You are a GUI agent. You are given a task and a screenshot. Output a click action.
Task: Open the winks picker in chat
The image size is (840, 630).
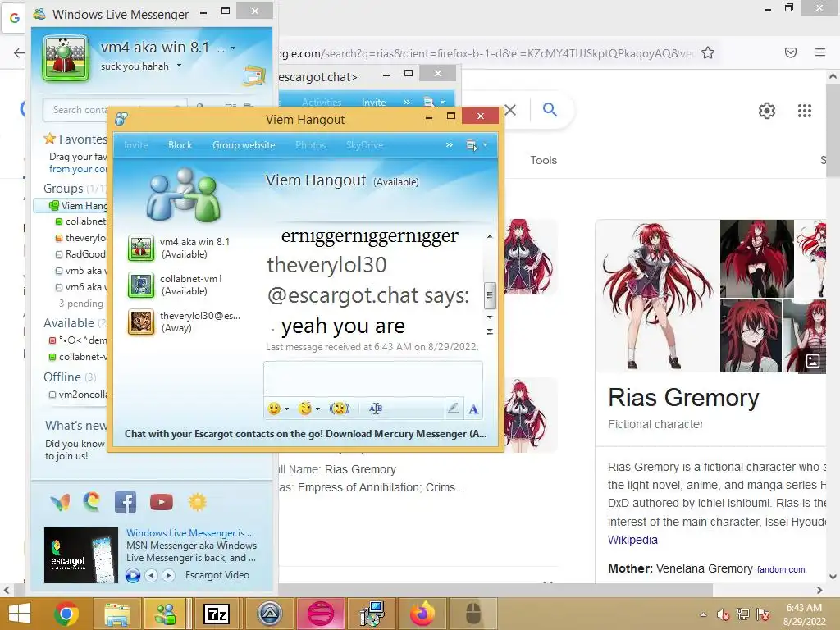point(305,409)
